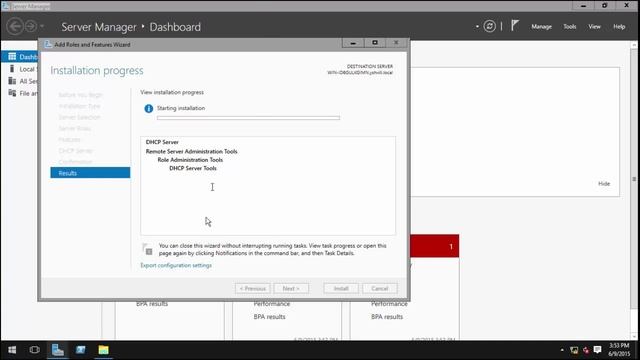Click the Server Roles wizard step
Image resolution: width=640 pixels, height=360 pixels.
coord(75,128)
